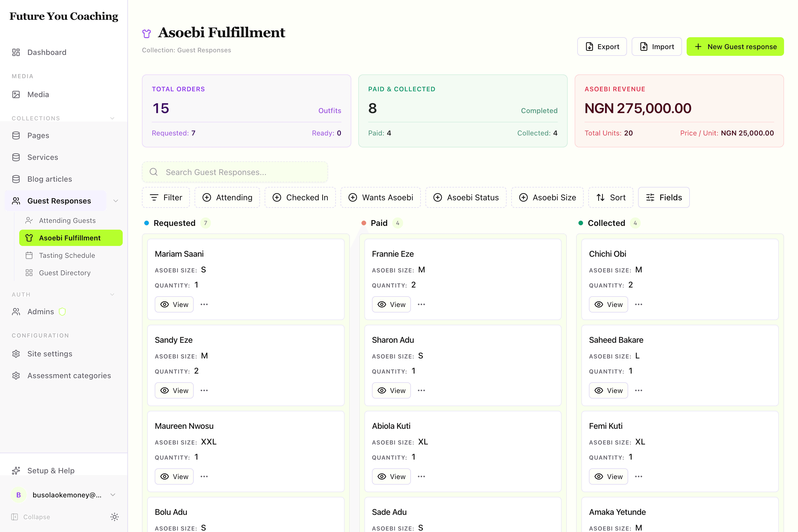Image resolution: width=798 pixels, height=532 pixels.
Task: Open the Fields selector dropdown
Action: [664, 197]
